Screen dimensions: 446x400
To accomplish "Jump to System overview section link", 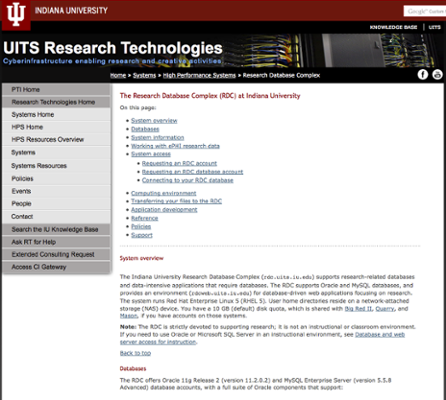I will click(x=154, y=121).
